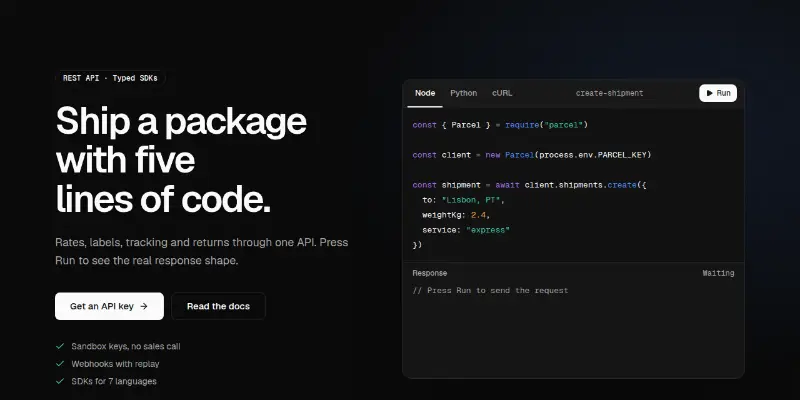Image resolution: width=800 pixels, height=400 pixels.
Task: Click the SDKs for 7 languages text
Action: point(114,381)
